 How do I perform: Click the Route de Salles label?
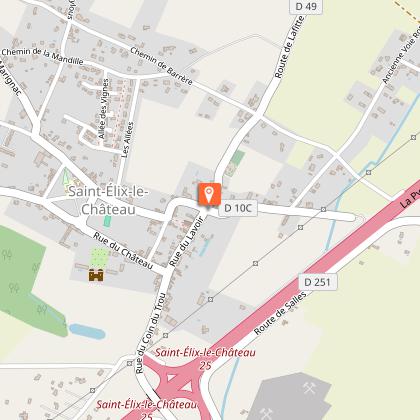(x=280, y=313)
